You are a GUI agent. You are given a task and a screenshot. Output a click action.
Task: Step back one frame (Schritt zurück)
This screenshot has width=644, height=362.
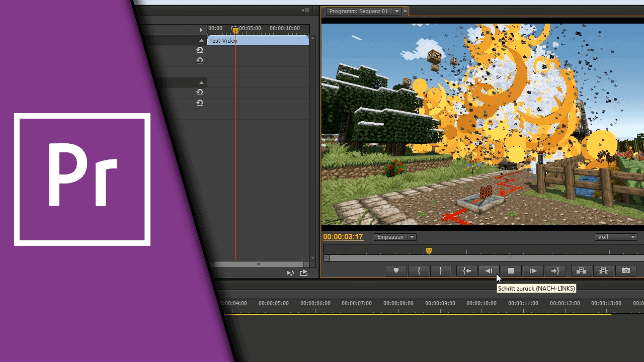pos(489,271)
